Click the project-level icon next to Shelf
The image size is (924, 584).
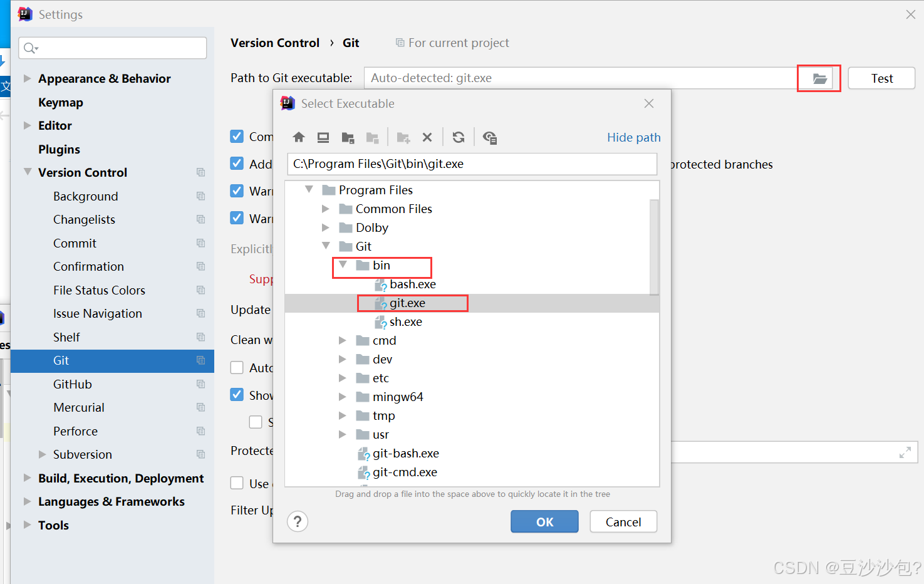tap(200, 337)
